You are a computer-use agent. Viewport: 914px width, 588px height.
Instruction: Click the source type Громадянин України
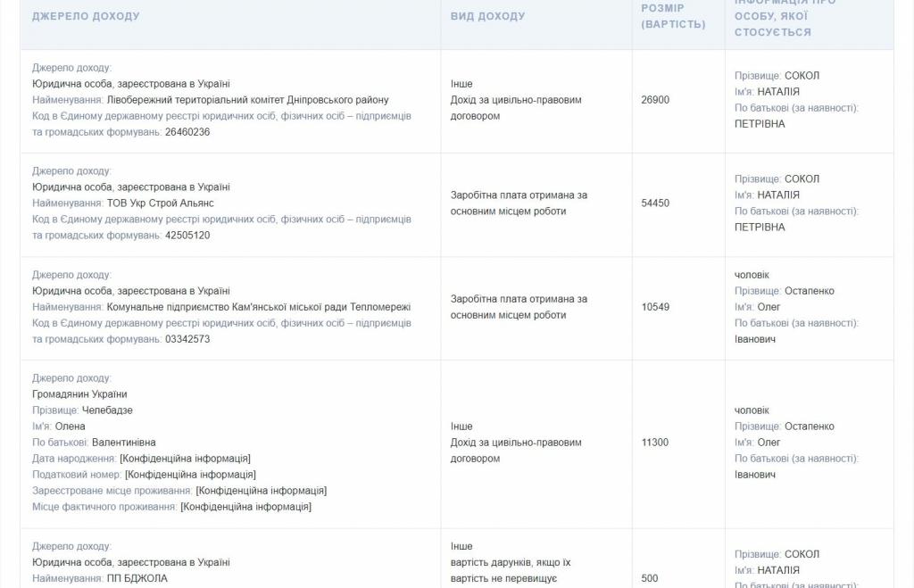[79, 394]
